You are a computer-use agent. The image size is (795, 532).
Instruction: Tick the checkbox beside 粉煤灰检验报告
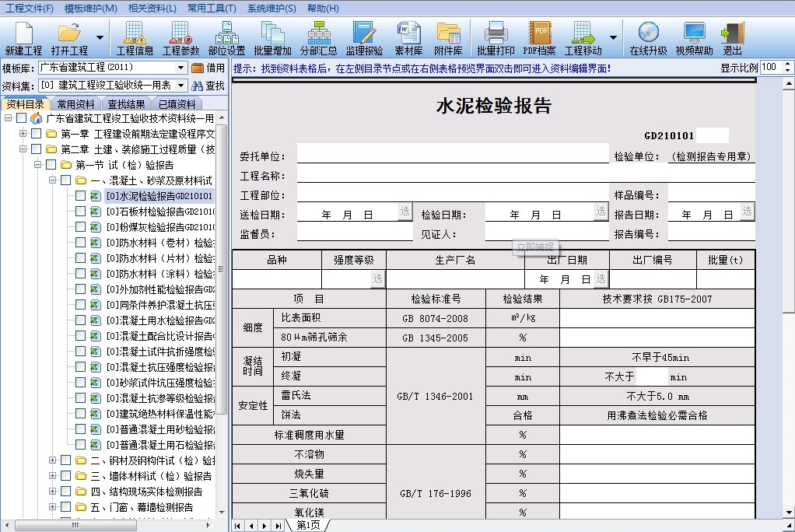(80, 226)
